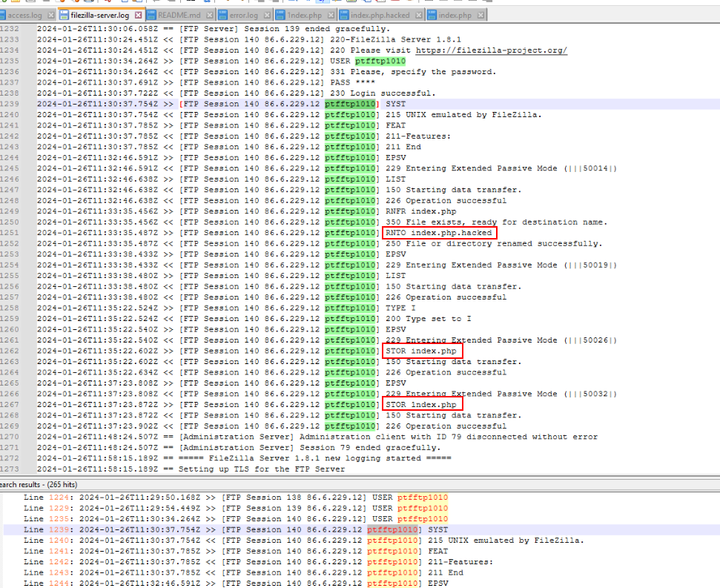Viewport: 720px width, 588px height.
Task: Close the README.md tab
Action: click(209, 15)
